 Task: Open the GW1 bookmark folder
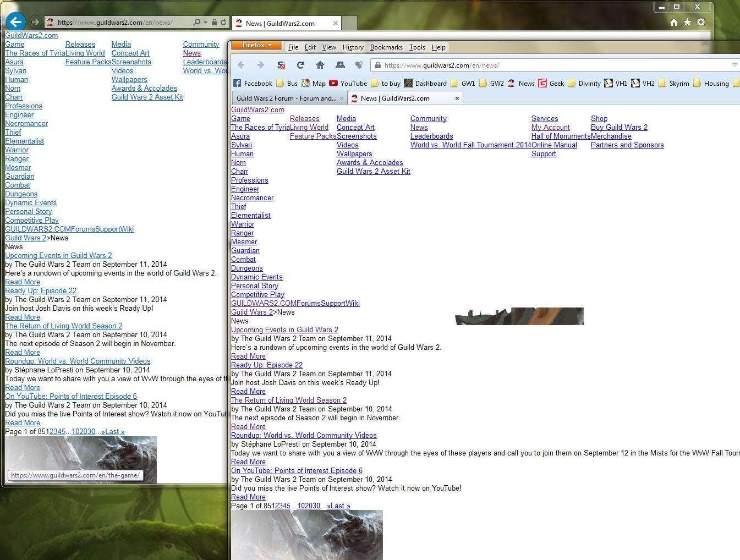[x=463, y=84]
